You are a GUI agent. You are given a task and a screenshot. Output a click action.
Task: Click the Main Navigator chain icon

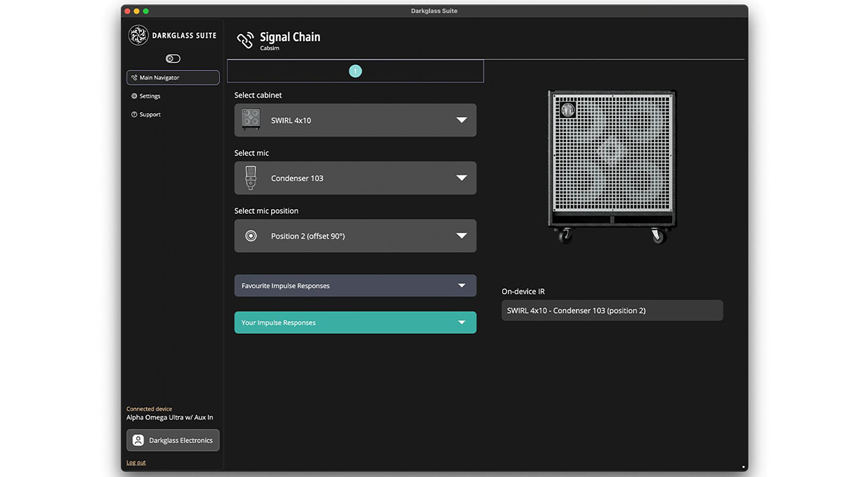click(x=134, y=78)
